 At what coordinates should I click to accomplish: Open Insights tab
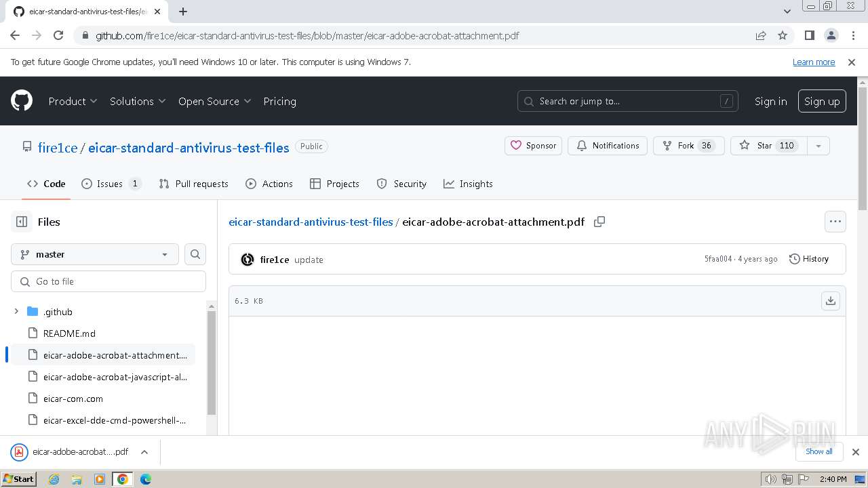[468, 184]
